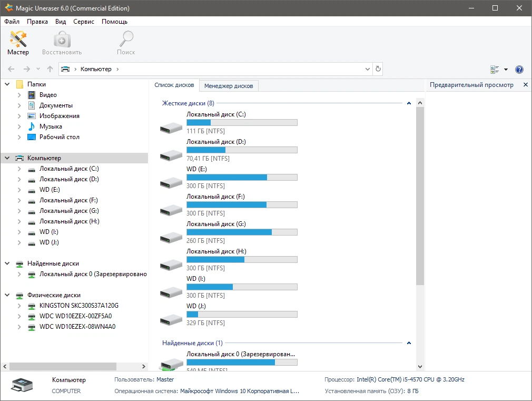Go forward with the right arrow

(x=26, y=69)
